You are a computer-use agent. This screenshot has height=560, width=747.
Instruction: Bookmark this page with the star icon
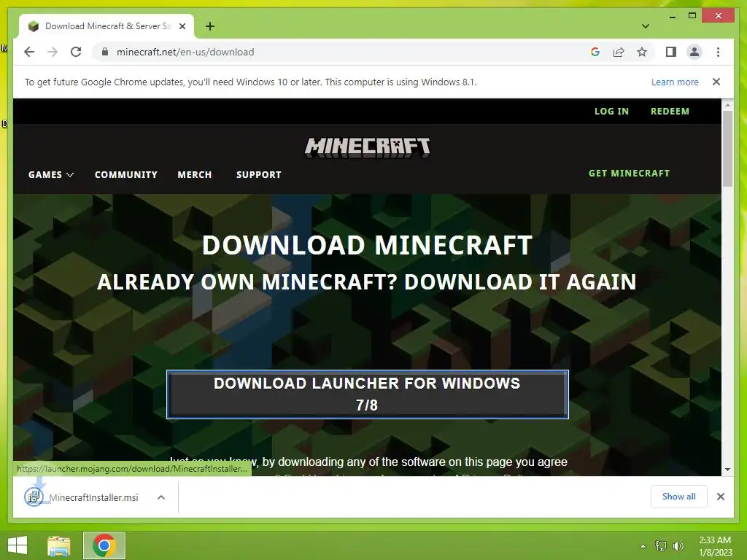pos(642,52)
